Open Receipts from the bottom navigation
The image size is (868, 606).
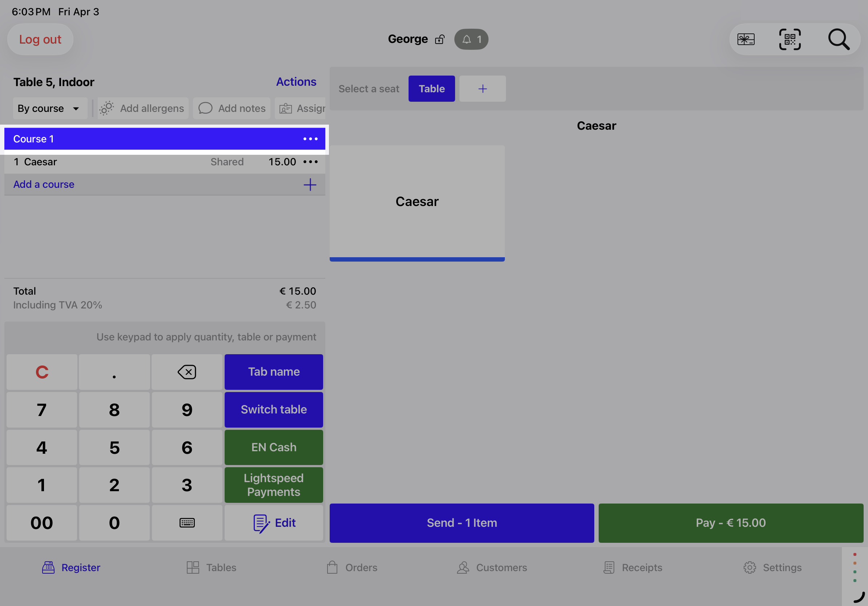[x=632, y=567]
